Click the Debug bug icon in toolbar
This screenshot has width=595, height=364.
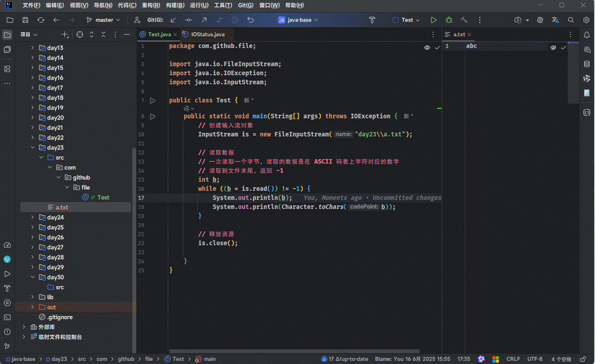pyautogui.click(x=449, y=20)
